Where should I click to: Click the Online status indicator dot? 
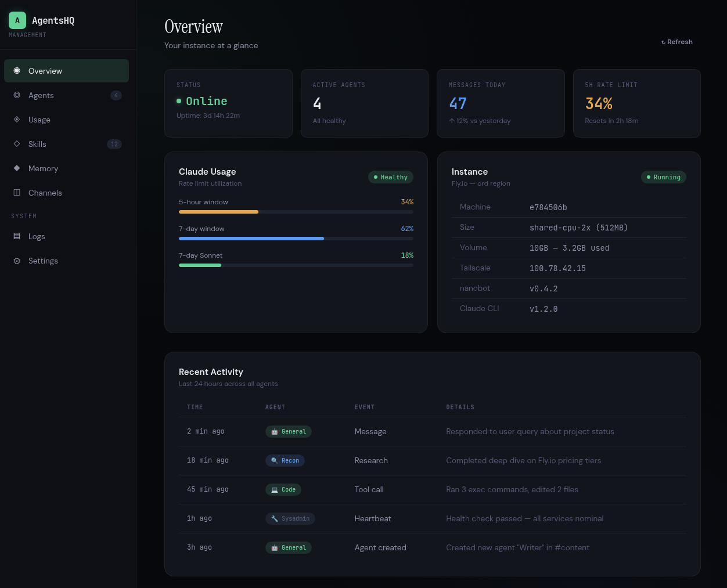[x=179, y=101]
